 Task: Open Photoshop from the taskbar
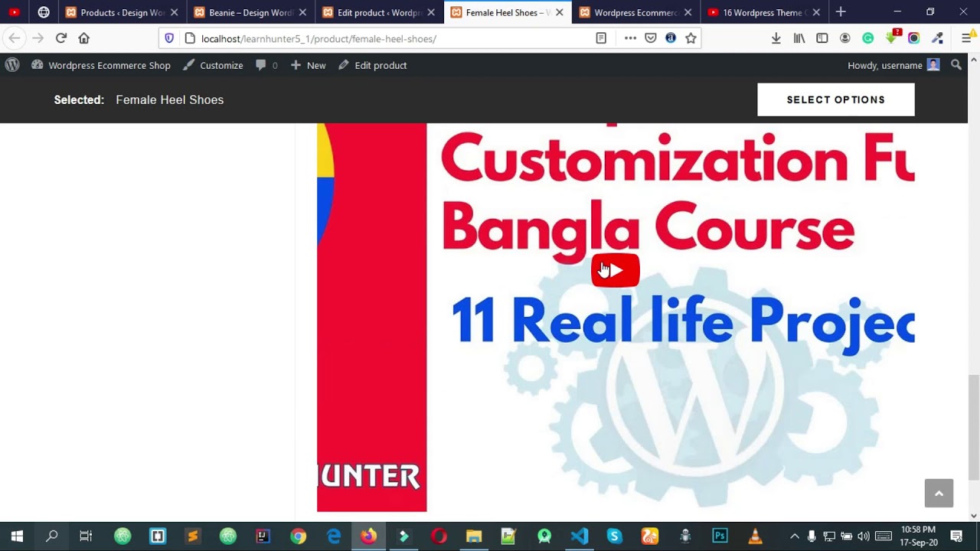(720, 536)
